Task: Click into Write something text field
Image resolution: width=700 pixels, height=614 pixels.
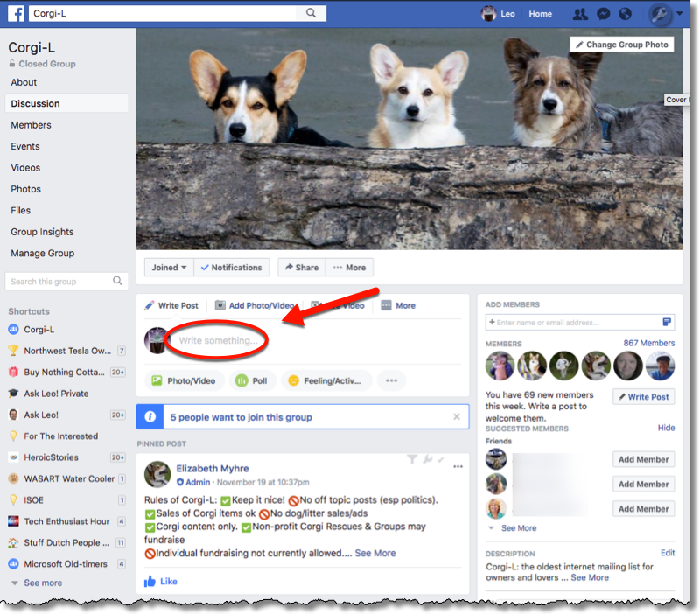Action: point(218,340)
